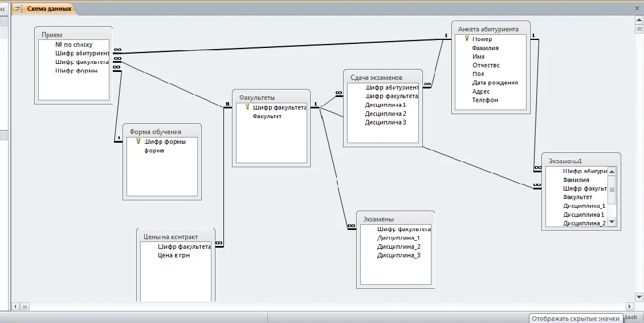Click the horizontal scrollbar thumb
Viewport: 644px width, 323px height.
pyautogui.click(x=25, y=306)
